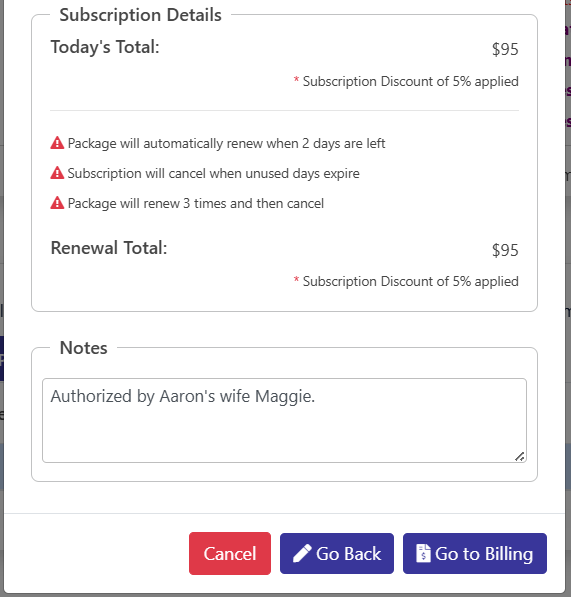
Task: Click the Cancel button
Action: click(x=230, y=553)
